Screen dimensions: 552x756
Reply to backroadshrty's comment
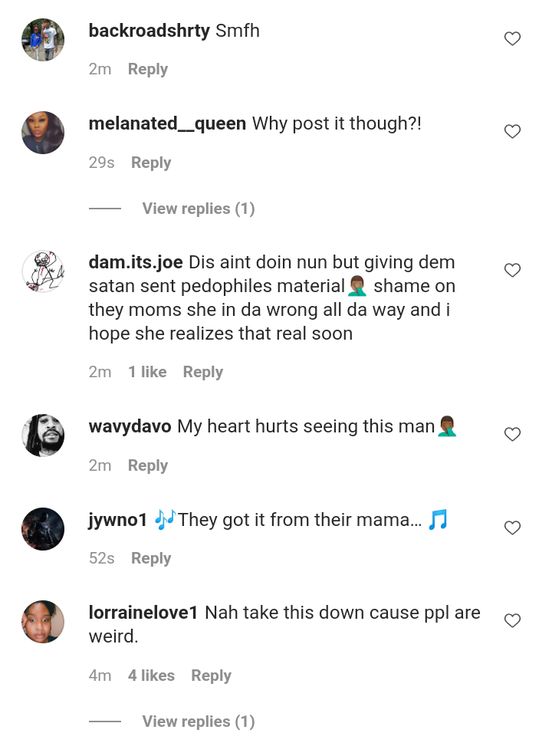(147, 69)
